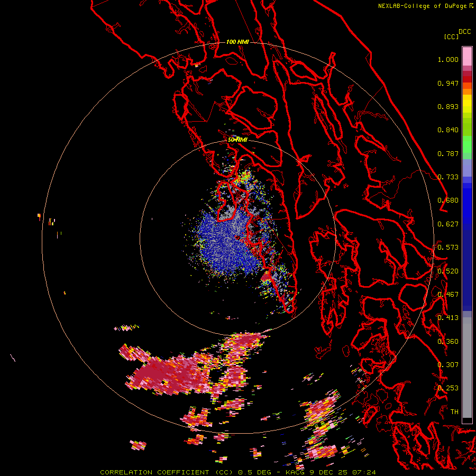Click the 0.307 scale value

tap(448, 365)
